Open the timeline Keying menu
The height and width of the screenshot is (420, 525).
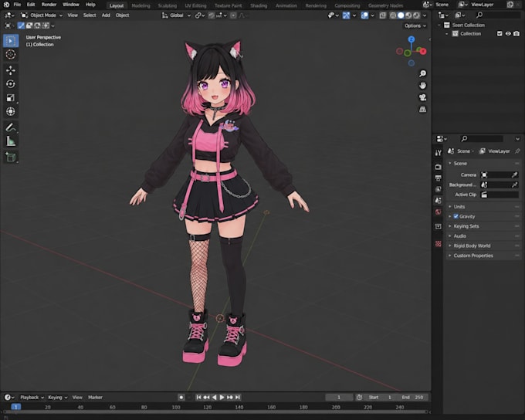[57, 398]
